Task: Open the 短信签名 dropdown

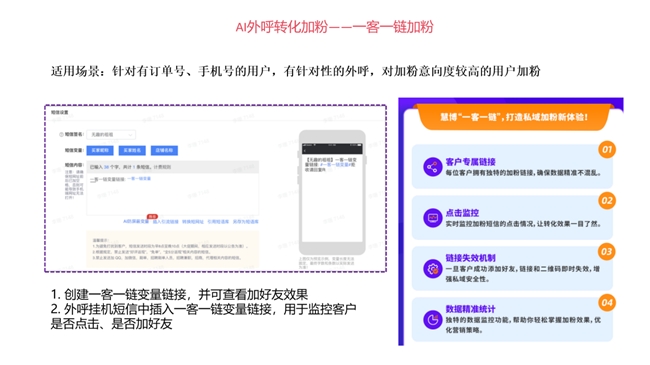Action: 111,134
